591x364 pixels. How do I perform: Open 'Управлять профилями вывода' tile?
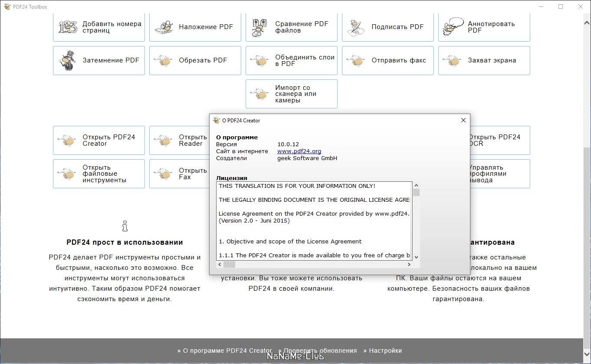coord(500,174)
